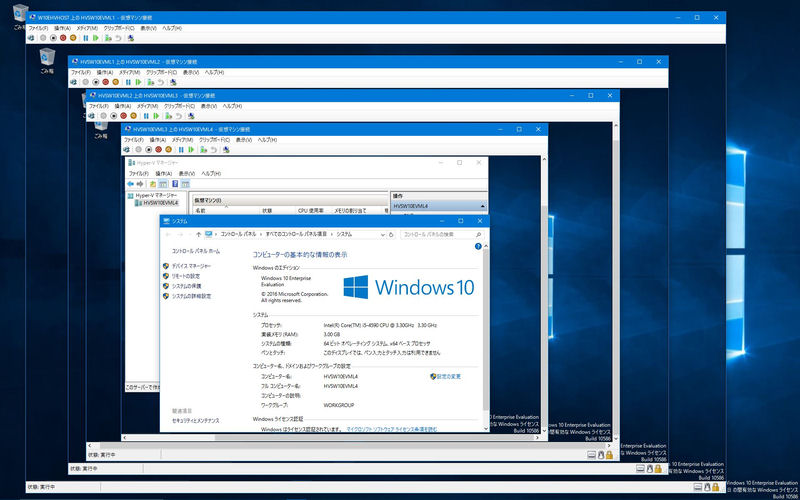Screen dimensions: 800x500
Task: Click orange Save icon in HVSW10EVML3 toolbar
Action: (x=133, y=116)
